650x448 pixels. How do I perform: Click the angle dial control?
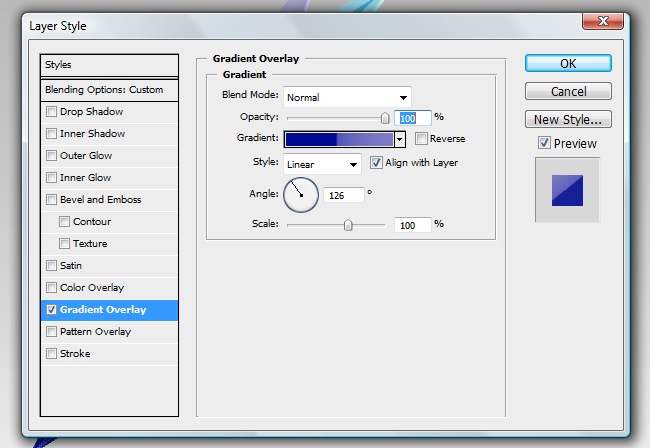tap(300, 194)
